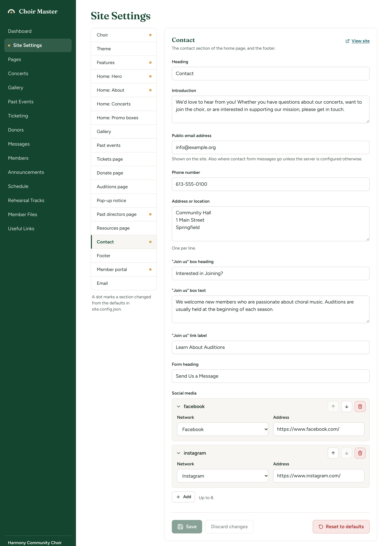Click the Phone number field
This screenshot has height=546, width=392.
tap(271, 184)
